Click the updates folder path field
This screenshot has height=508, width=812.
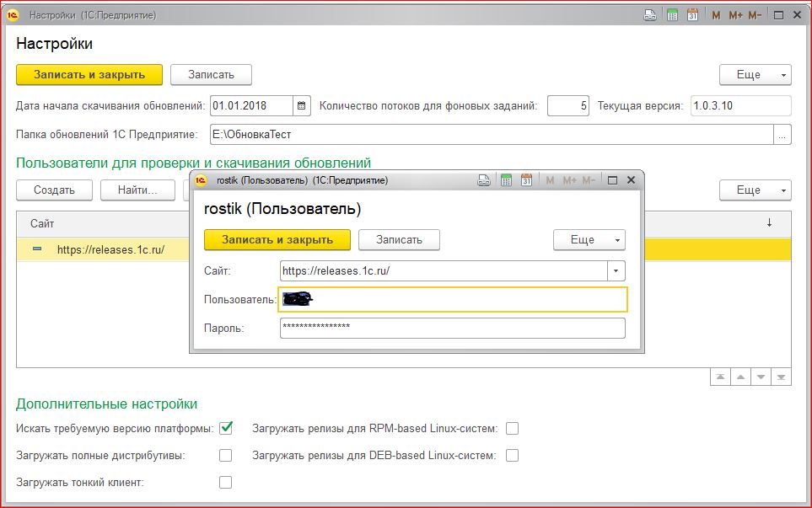tap(492, 135)
